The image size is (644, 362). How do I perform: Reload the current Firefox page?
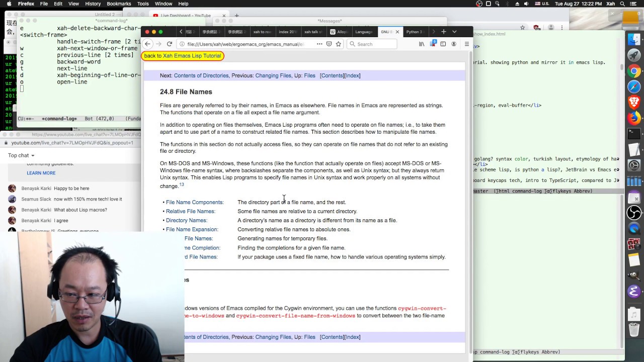point(170,44)
